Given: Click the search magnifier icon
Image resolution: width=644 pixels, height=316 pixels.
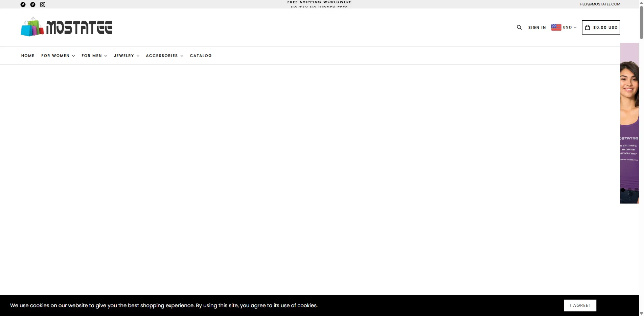Looking at the screenshot, I should [519, 27].
